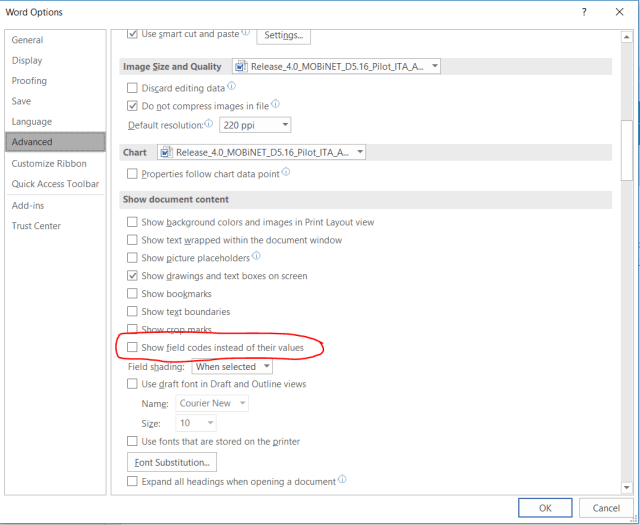Open the Default resolution 220 ppi dropdown

(x=255, y=125)
